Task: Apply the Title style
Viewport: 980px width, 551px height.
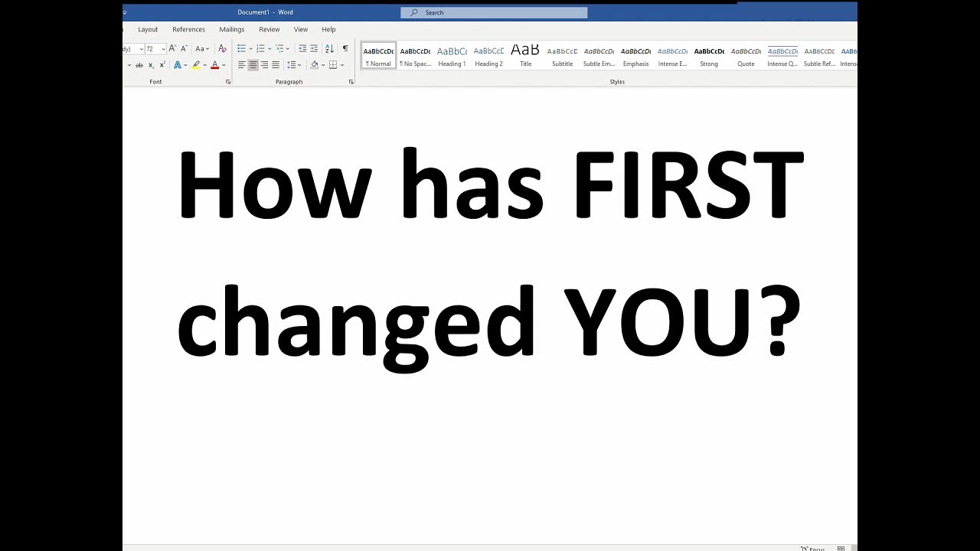Action: 525,56
